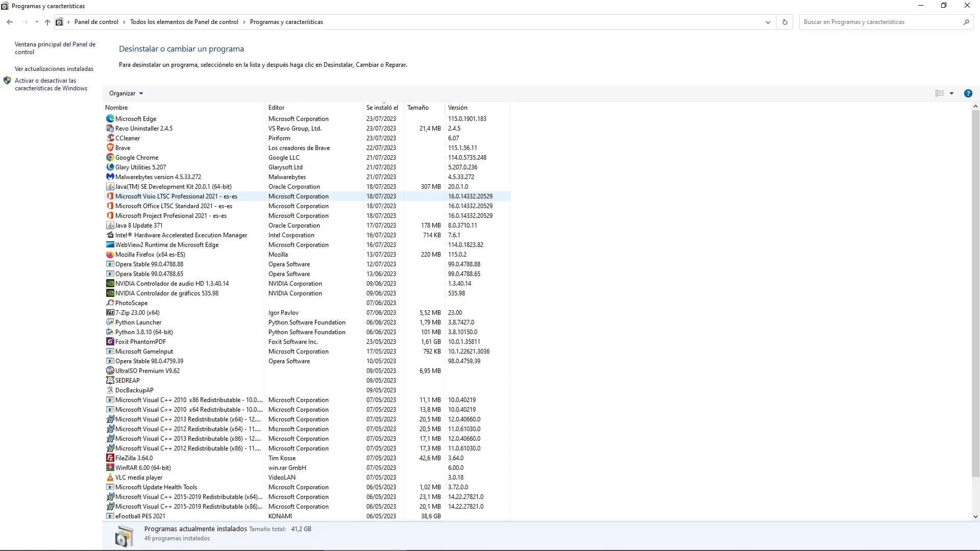Open the help question mark icon
This screenshot has width=980, height=551.
(x=968, y=93)
